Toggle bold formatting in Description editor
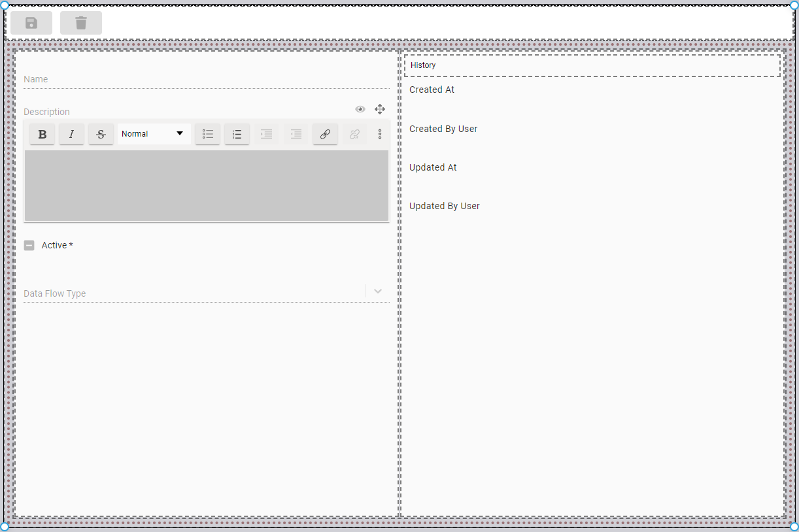 (x=42, y=134)
